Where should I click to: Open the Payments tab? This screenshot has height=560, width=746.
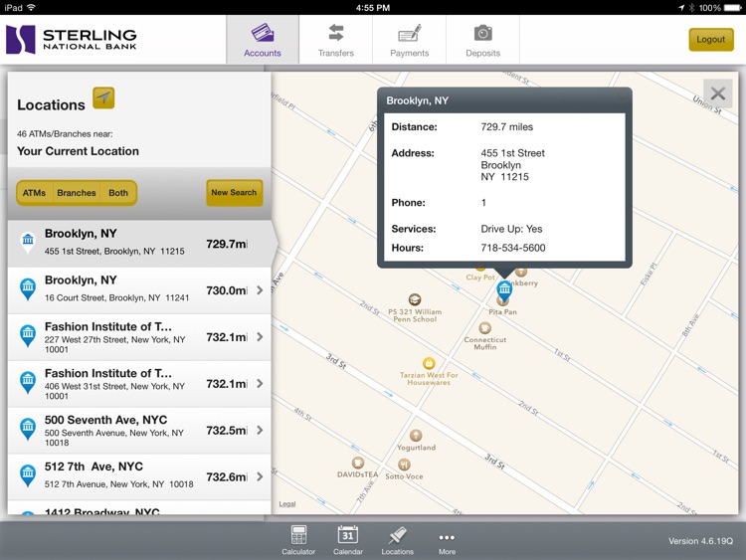coord(409,40)
